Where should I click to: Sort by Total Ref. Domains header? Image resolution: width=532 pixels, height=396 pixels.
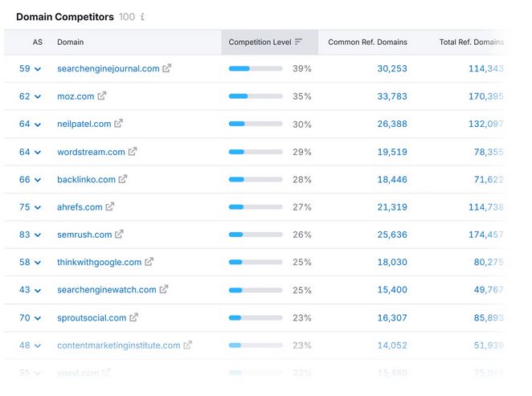471,42
